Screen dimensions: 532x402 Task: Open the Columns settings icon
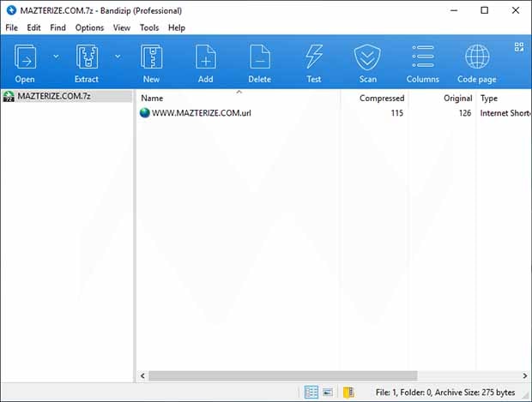pos(423,57)
